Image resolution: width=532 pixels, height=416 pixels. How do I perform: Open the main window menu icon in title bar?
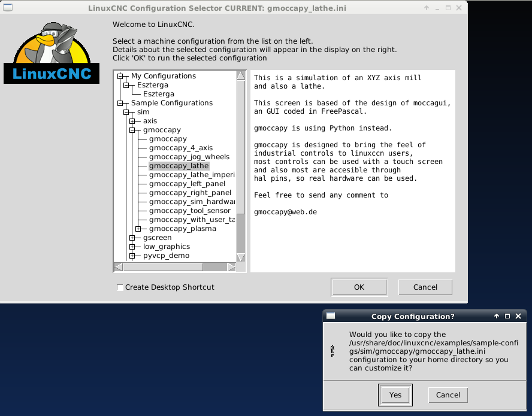point(7,8)
